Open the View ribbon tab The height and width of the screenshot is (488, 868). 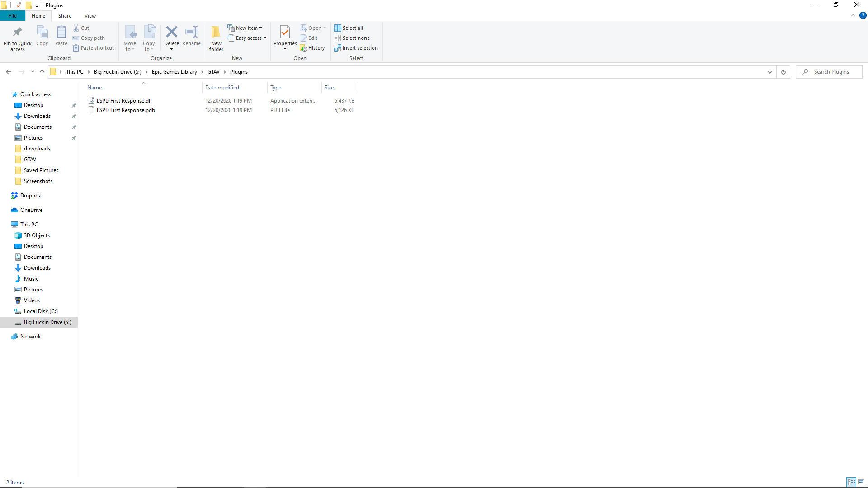point(90,16)
